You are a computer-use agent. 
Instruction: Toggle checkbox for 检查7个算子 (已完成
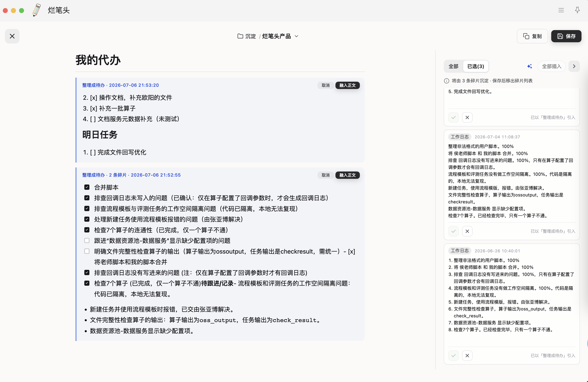[87, 283]
